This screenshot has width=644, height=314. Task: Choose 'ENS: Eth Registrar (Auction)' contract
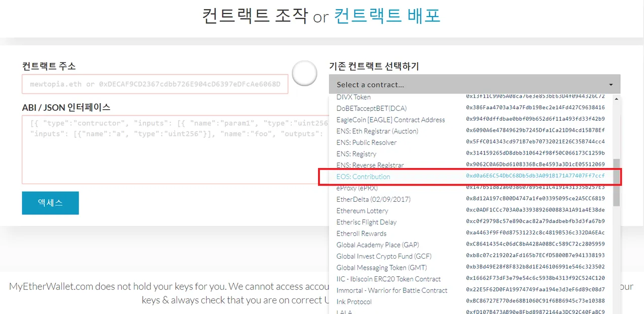[470, 131]
